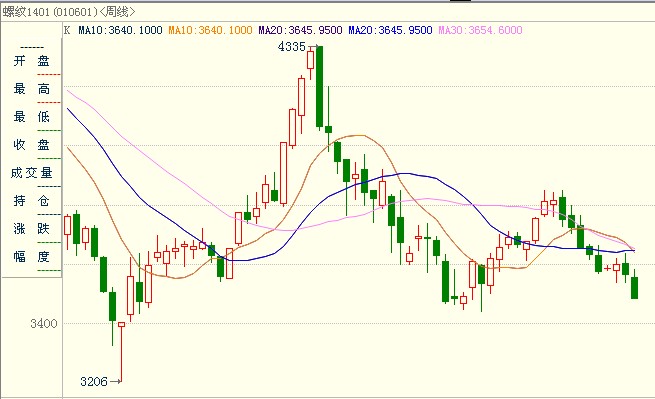Select the 最高 field in the info panel
This screenshot has width=655, height=399.
click(x=31, y=89)
